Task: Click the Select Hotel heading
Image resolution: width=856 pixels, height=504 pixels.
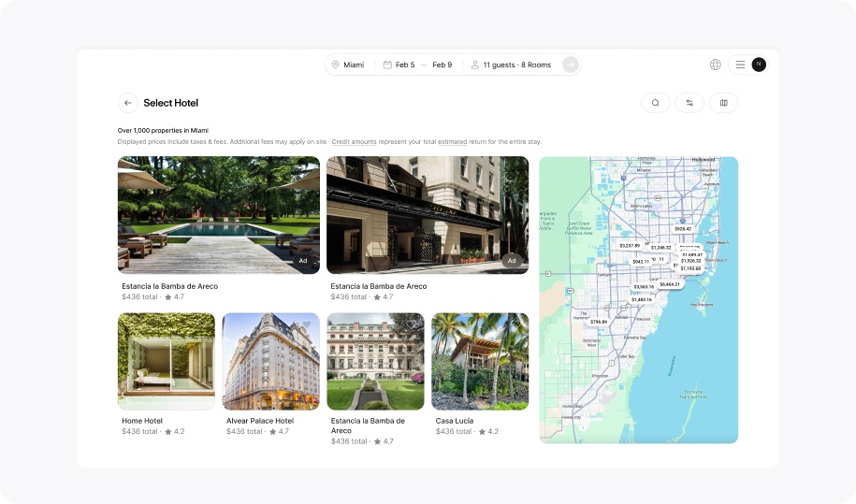Action: click(171, 103)
